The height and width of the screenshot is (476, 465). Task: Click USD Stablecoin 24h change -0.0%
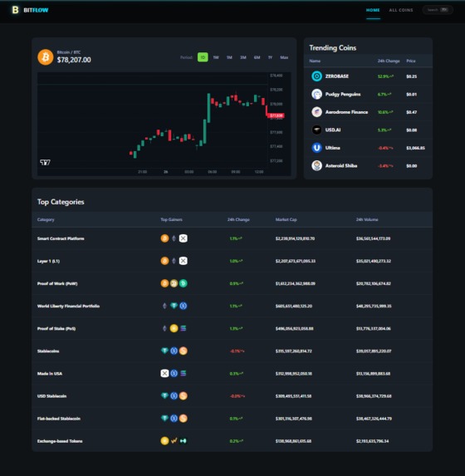[237, 395]
